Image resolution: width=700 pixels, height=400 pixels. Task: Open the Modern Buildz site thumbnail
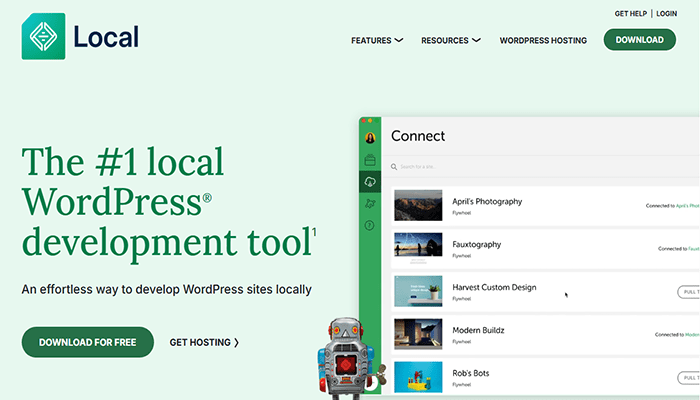(x=418, y=334)
